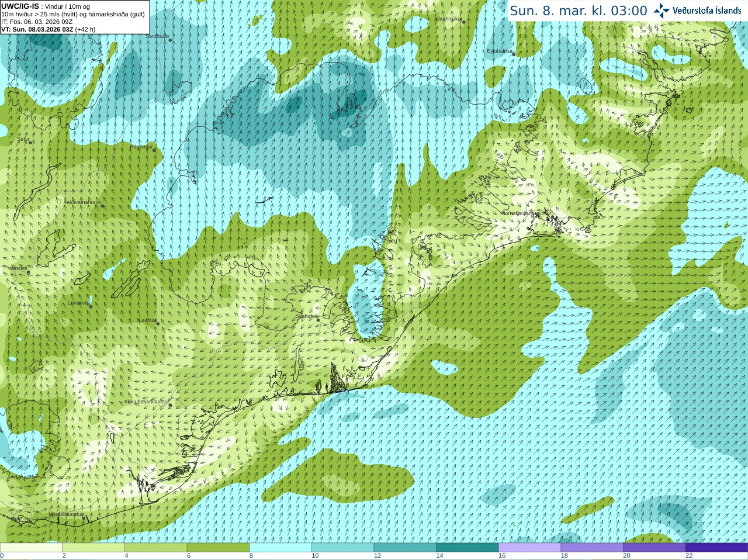
Task: Click the Skaftafell station label
Action: pyautogui.click(x=306, y=316)
